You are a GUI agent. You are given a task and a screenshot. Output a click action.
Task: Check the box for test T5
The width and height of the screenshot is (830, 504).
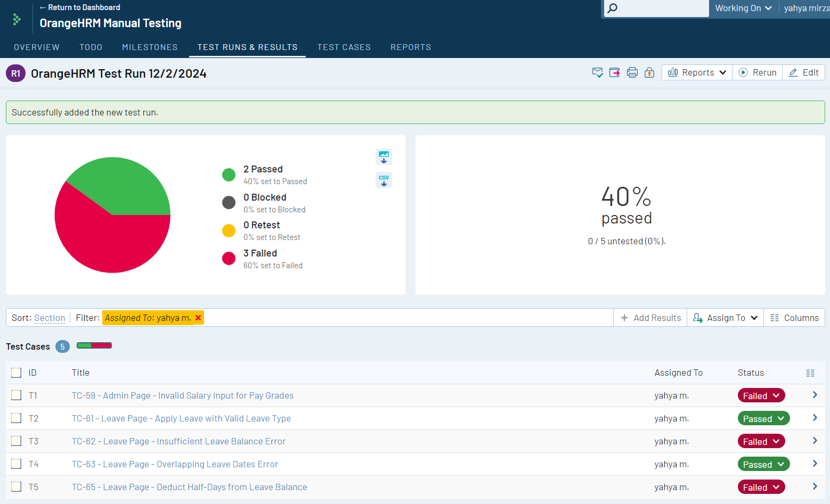tap(17, 487)
